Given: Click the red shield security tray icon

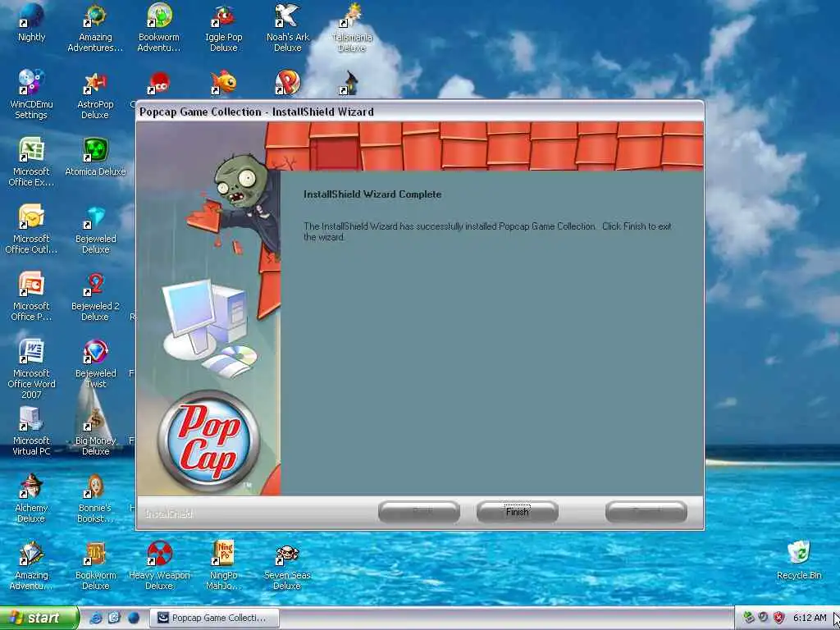Looking at the screenshot, I should pos(779,618).
